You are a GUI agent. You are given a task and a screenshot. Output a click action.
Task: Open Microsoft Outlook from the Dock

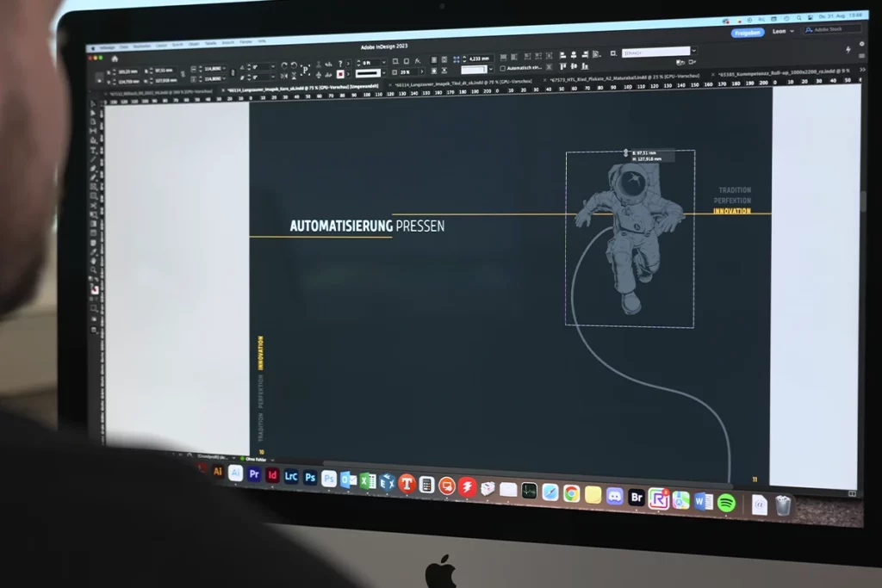click(348, 480)
